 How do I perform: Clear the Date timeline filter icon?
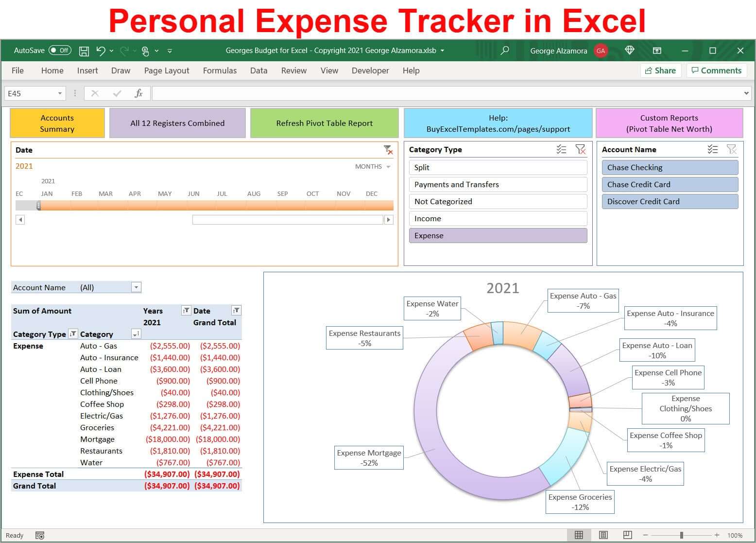(x=388, y=150)
